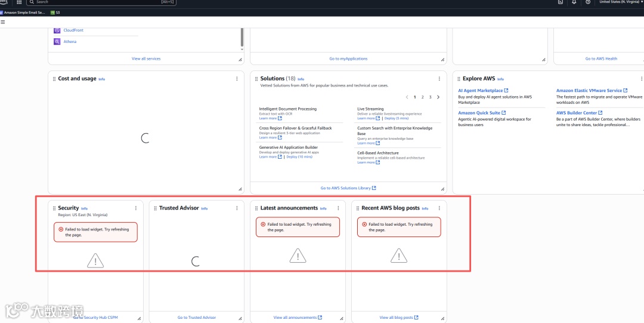The image size is (644, 323).
Task: Open the Athena service link
Action: coord(70,42)
